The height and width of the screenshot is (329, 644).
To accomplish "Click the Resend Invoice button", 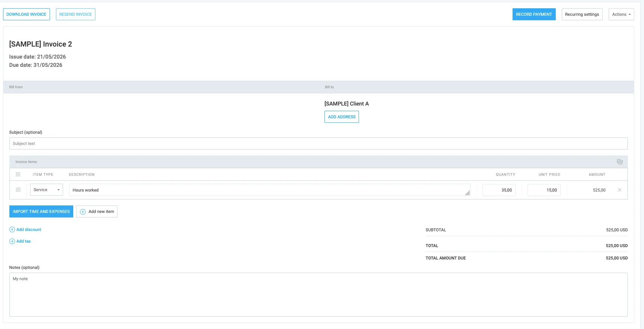I will [x=75, y=14].
